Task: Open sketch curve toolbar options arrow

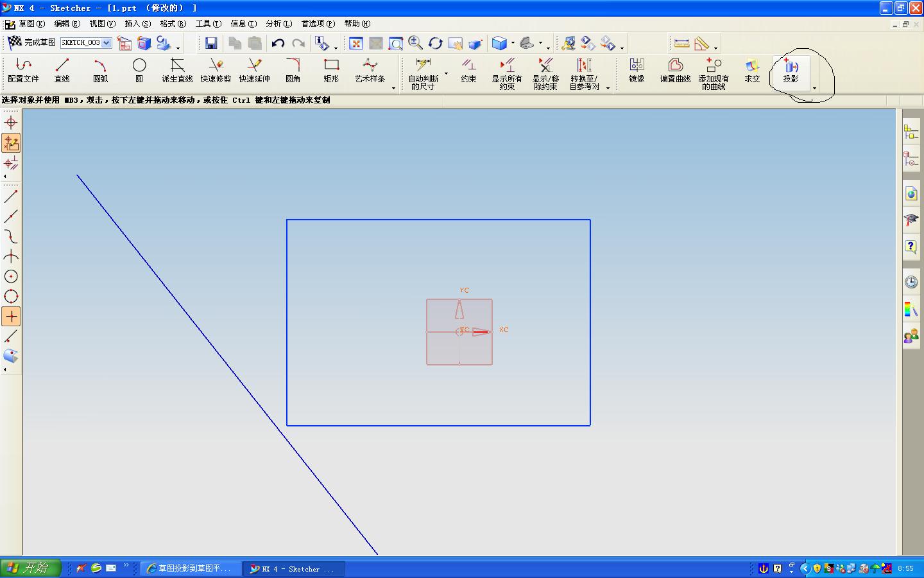Action: 393,88
